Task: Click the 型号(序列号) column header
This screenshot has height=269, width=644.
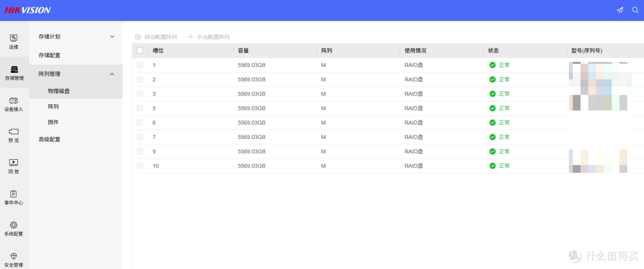Action: coord(587,51)
